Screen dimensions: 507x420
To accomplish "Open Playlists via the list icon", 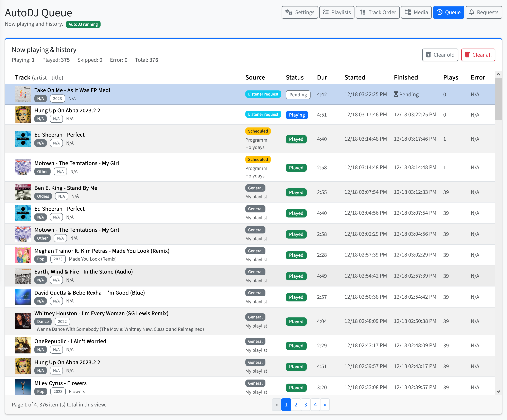I will [326, 12].
